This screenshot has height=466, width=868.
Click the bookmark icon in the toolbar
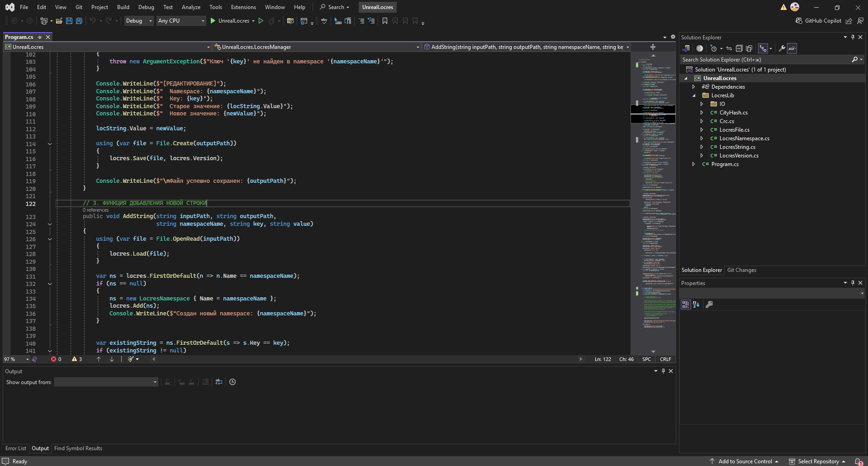point(385,21)
